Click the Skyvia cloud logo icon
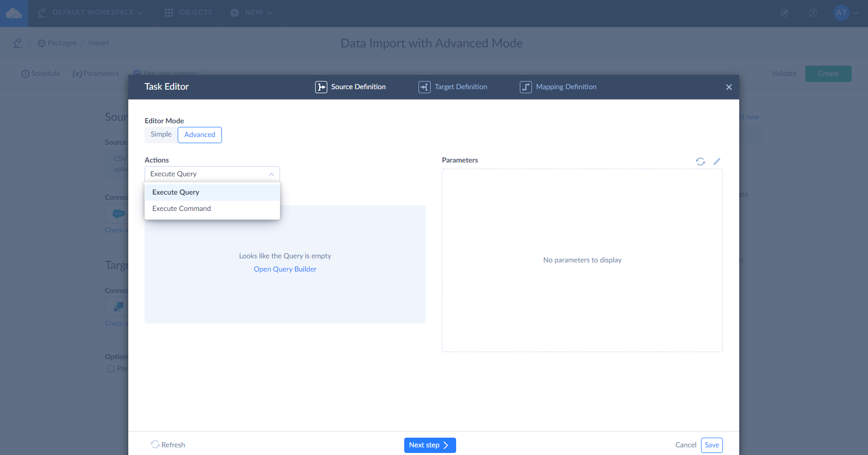This screenshot has width=868, height=455. pyautogui.click(x=14, y=13)
